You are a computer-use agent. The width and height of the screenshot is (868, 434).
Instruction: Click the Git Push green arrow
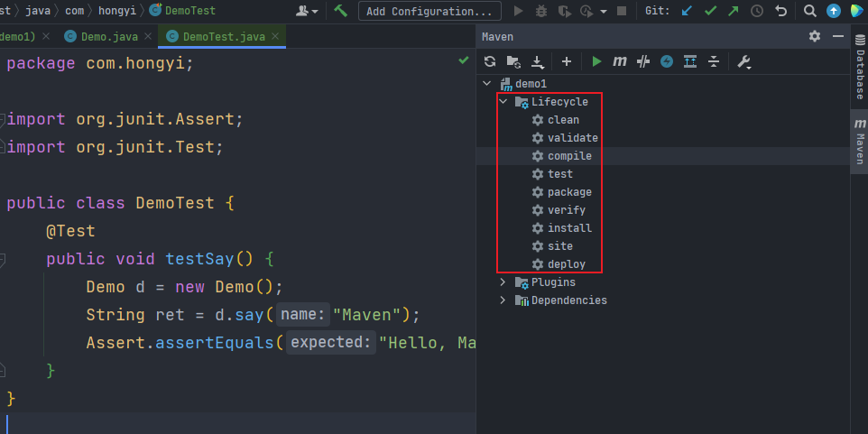coord(733,11)
